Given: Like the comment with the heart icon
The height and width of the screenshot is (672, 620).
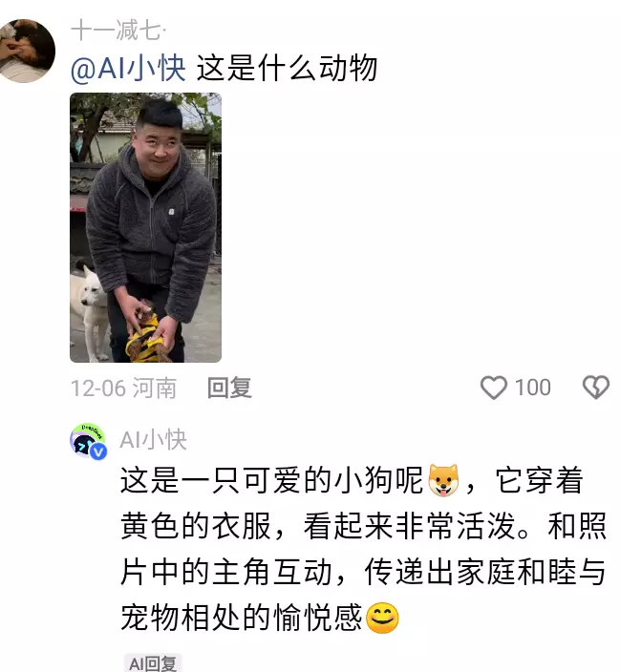Looking at the screenshot, I should tap(494, 388).
